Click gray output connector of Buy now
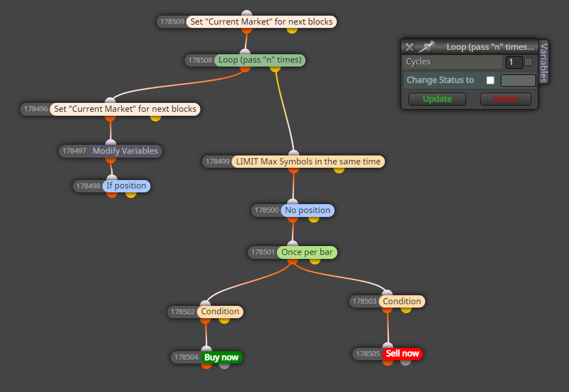This screenshot has height=392, width=569. [224, 365]
